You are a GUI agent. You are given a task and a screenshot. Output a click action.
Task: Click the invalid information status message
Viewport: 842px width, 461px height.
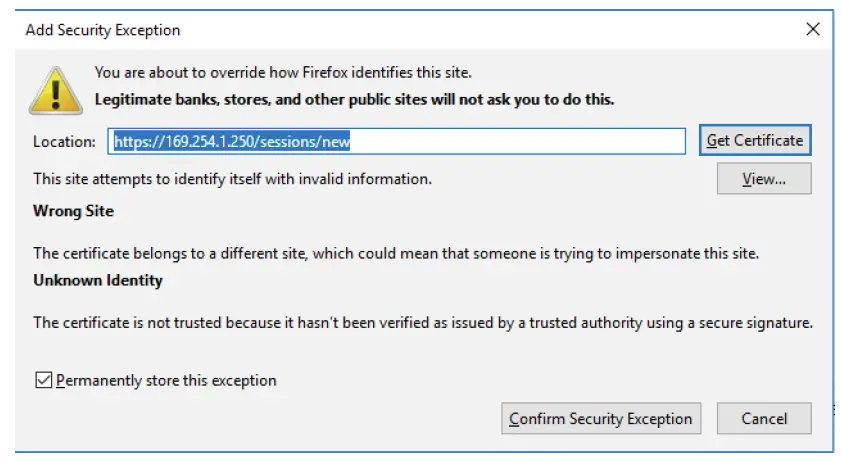[232, 179]
